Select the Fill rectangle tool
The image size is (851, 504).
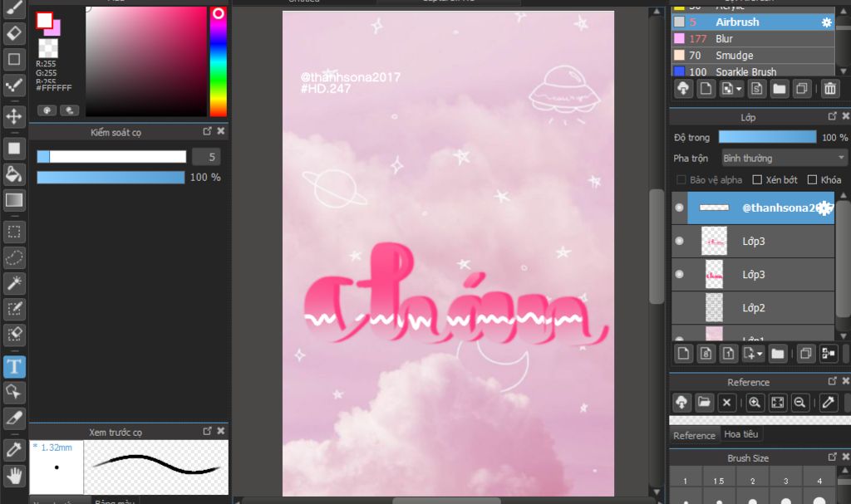click(14, 148)
